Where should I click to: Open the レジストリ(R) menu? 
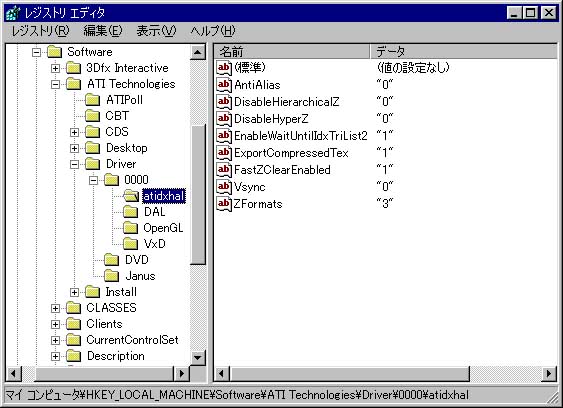tap(40, 31)
